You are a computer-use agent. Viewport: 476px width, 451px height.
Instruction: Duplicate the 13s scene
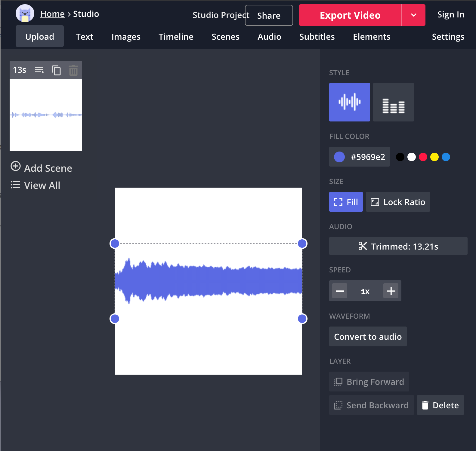click(x=56, y=70)
